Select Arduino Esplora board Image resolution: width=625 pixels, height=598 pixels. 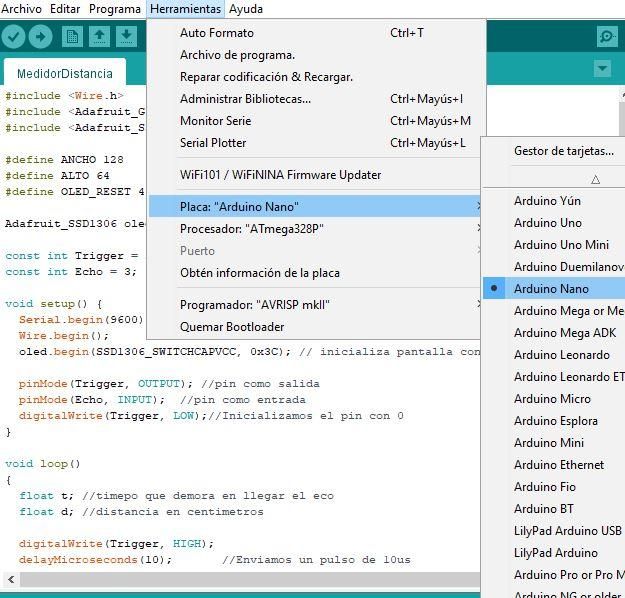pyautogui.click(x=554, y=421)
